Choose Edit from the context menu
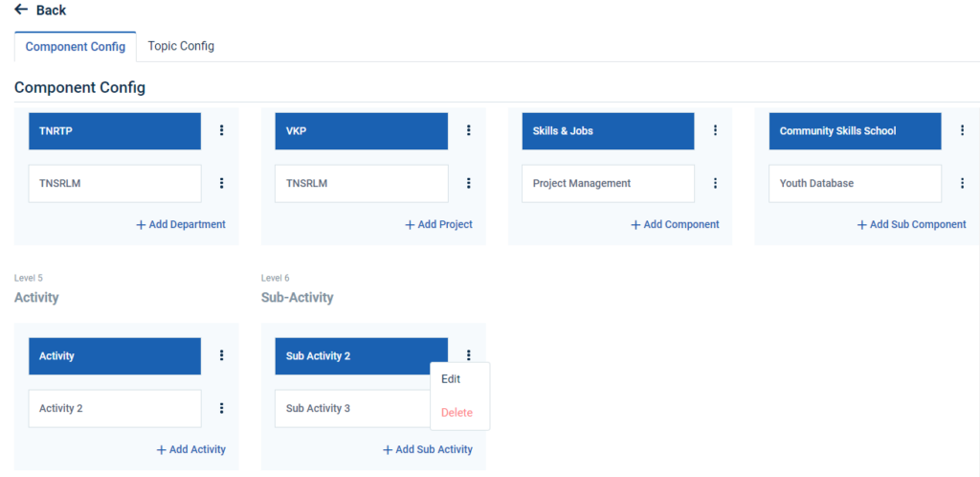 point(451,379)
